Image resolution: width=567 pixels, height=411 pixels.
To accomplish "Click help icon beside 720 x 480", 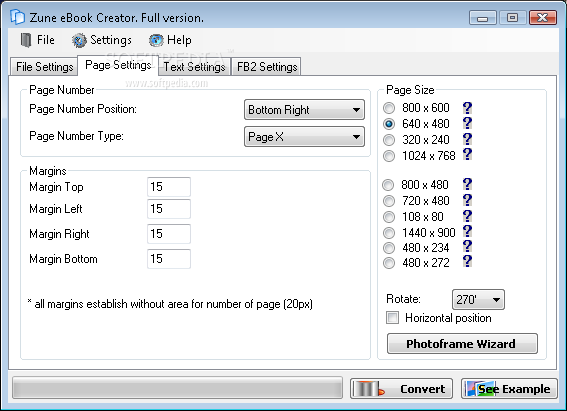I will coord(467,200).
